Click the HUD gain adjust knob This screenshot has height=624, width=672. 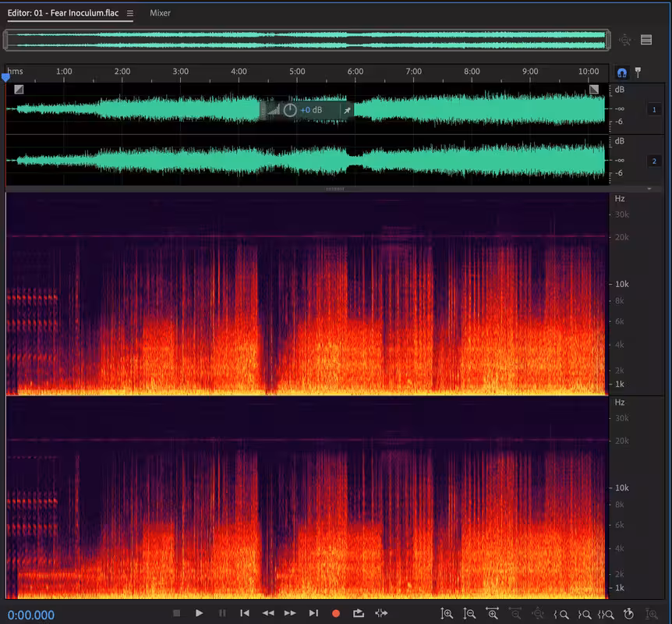290,110
